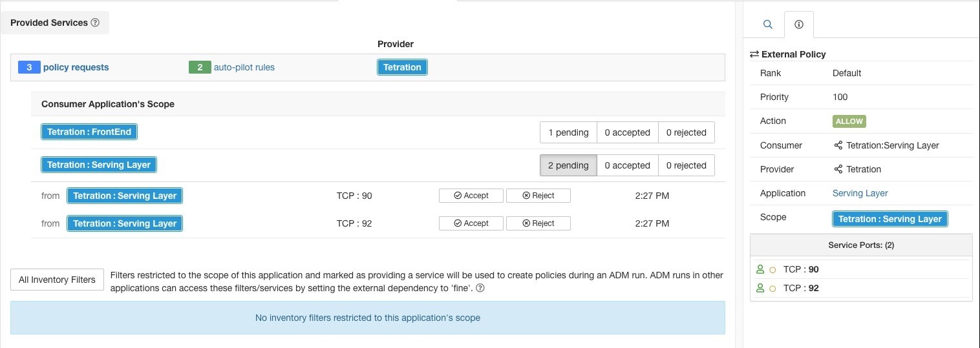The image size is (980, 348).
Task: Click the orange circle icon for TCP 92
Action: [x=772, y=289]
